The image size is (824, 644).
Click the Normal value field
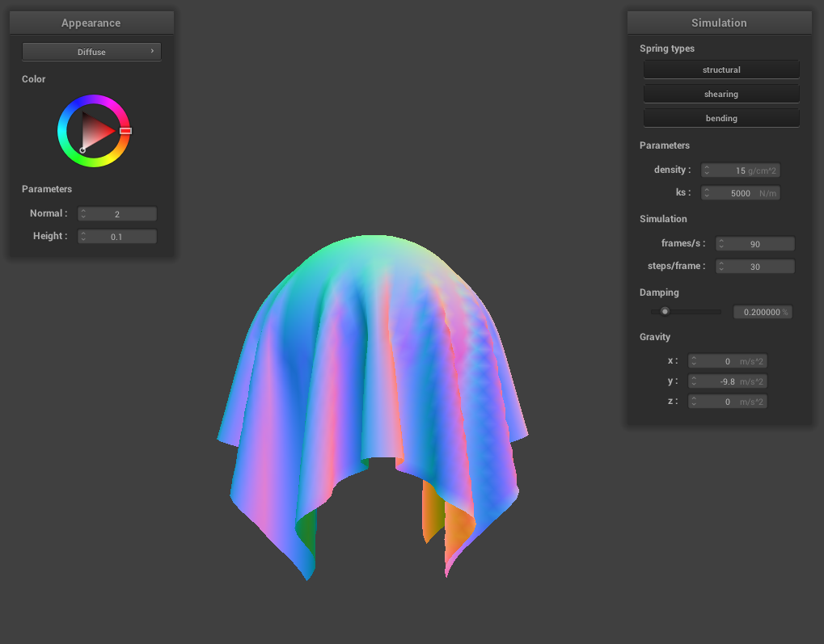click(x=117, y=214)
